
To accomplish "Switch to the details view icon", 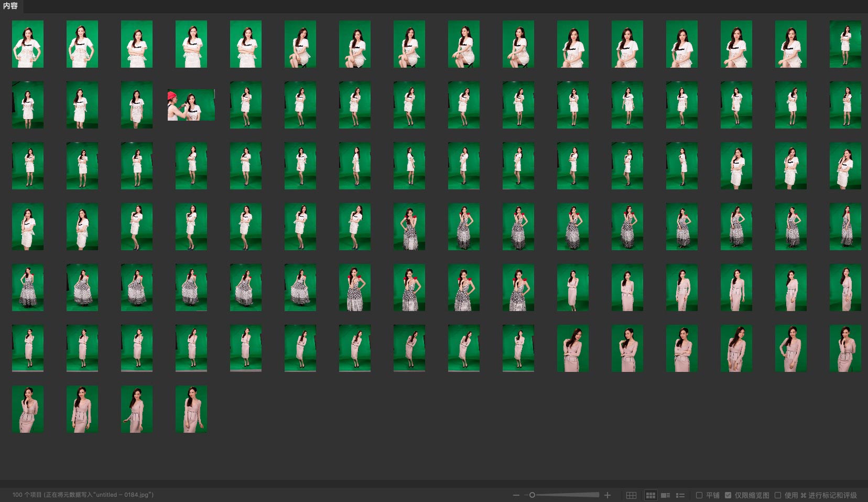I will point(666,495).
